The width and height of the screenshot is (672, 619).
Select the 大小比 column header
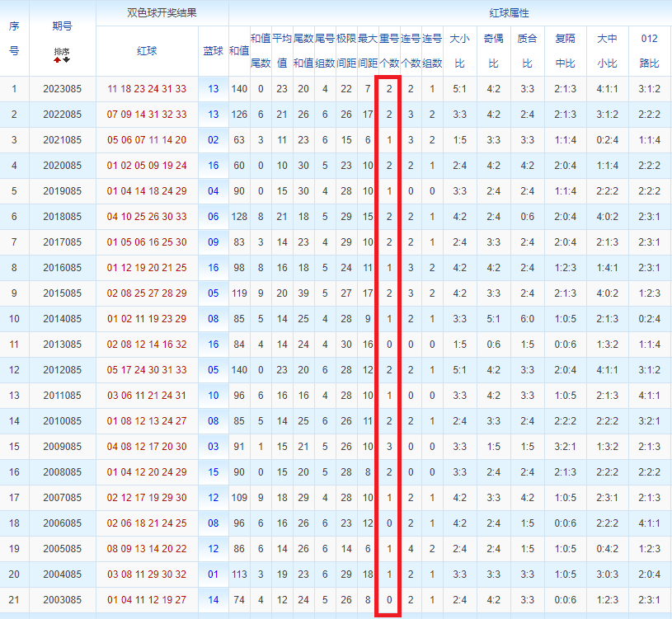tap(459, 51)
